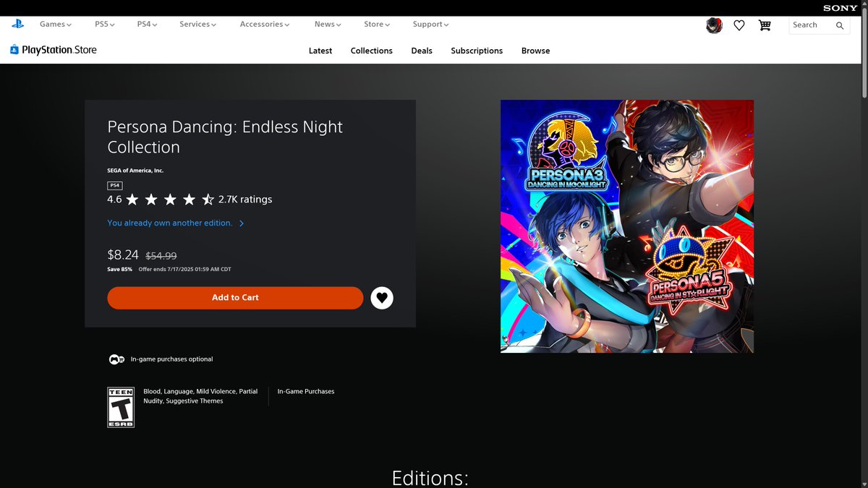Expand the Store dropdown menu
The height and width of the screenshot is (488, 868).
[x=377, y=24]
